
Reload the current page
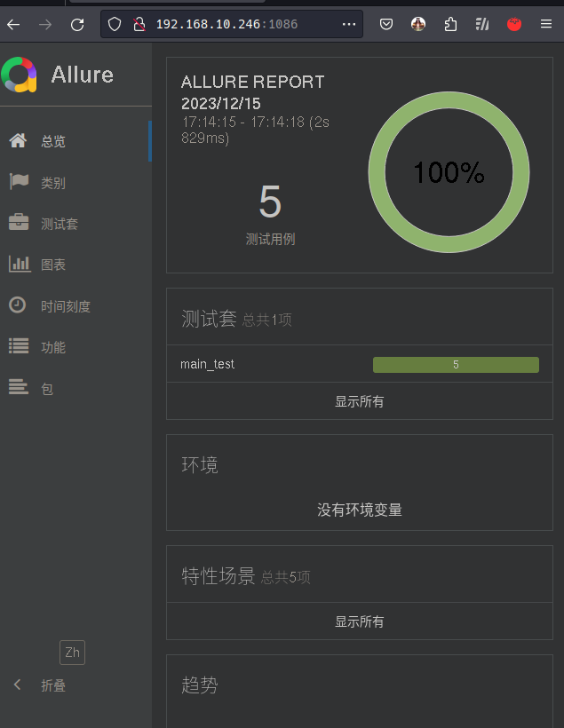[77, 24]
